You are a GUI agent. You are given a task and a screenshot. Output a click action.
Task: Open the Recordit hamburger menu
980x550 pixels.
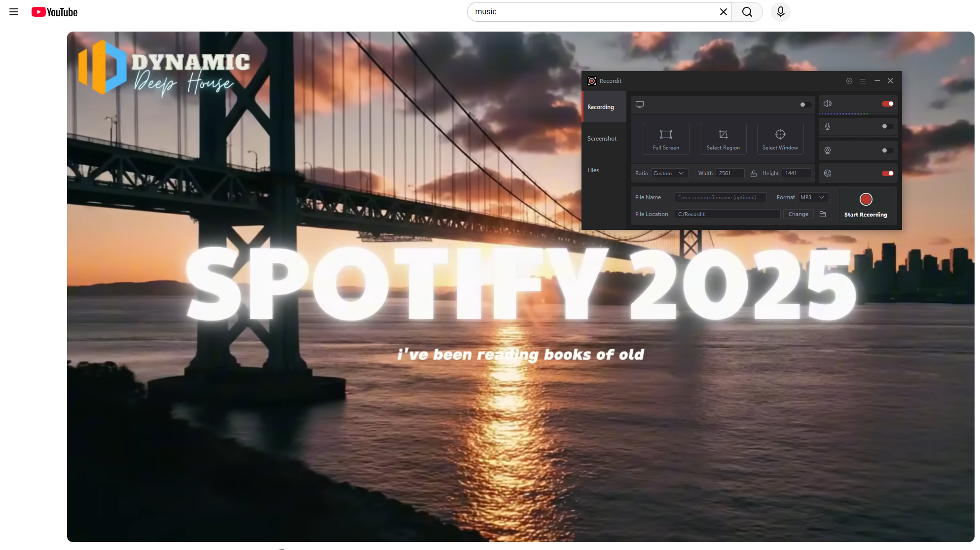(x=863, y=81)
